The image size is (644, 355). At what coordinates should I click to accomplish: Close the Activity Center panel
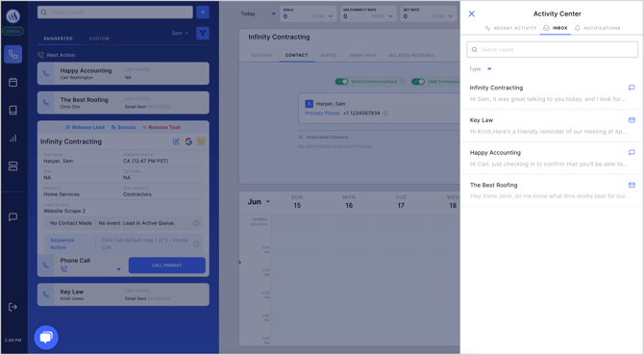click(472, 13)
